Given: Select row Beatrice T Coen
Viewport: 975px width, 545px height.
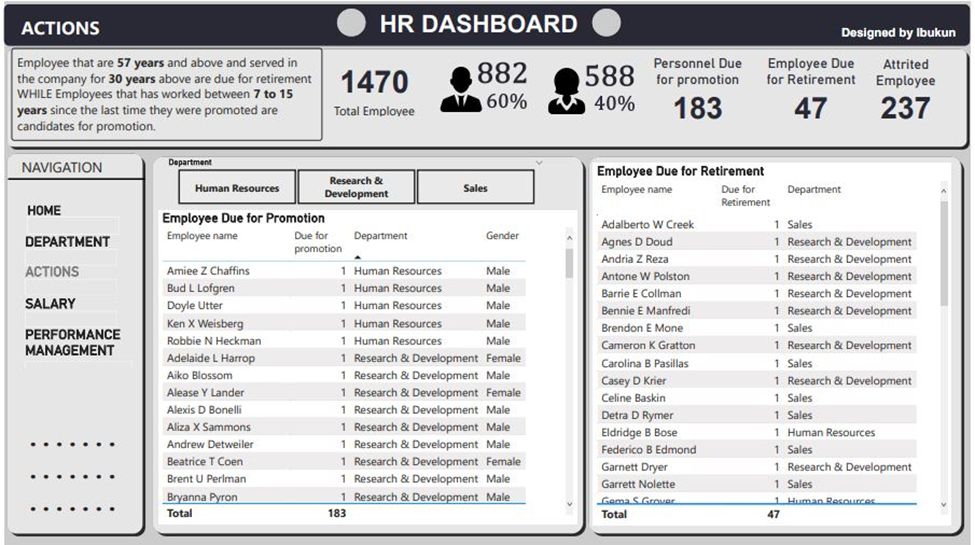Looking at the screenshot, I should (x=344, y=462).
